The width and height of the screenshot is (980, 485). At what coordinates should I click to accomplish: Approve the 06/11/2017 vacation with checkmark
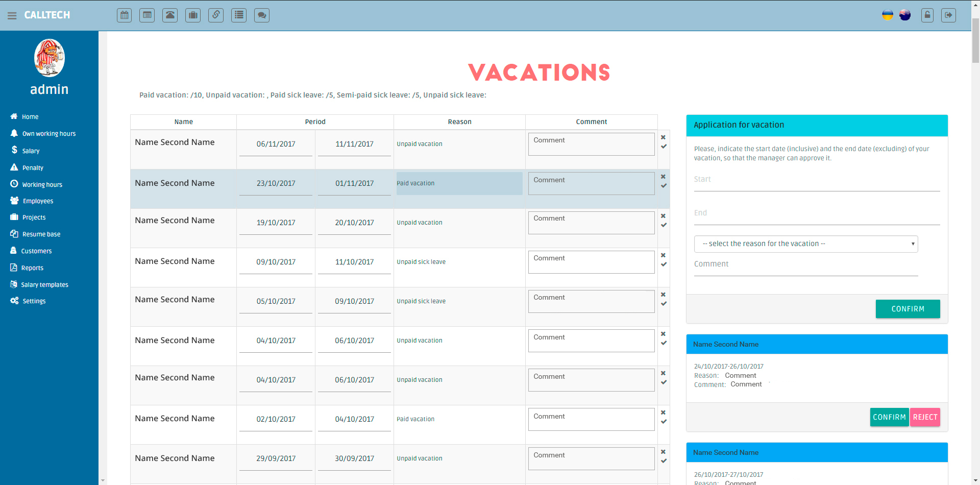pyautogui.click(x=664, y=147)
